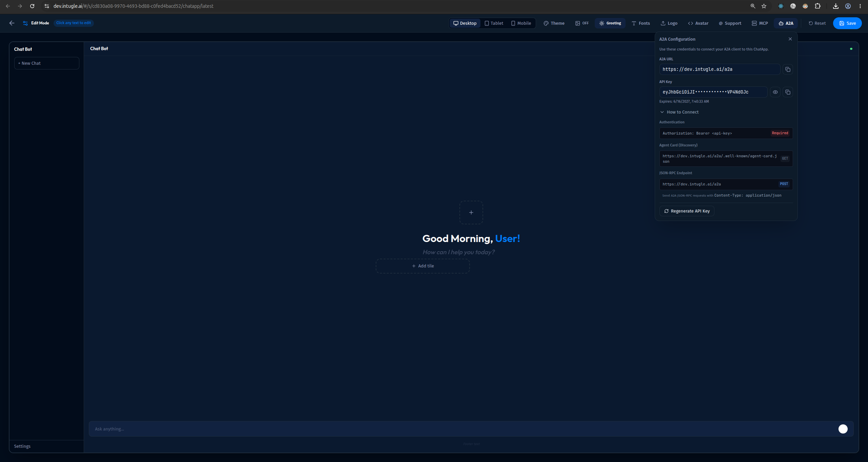
Task: Open the browser extensions puzzle icon
Action: 818,6
